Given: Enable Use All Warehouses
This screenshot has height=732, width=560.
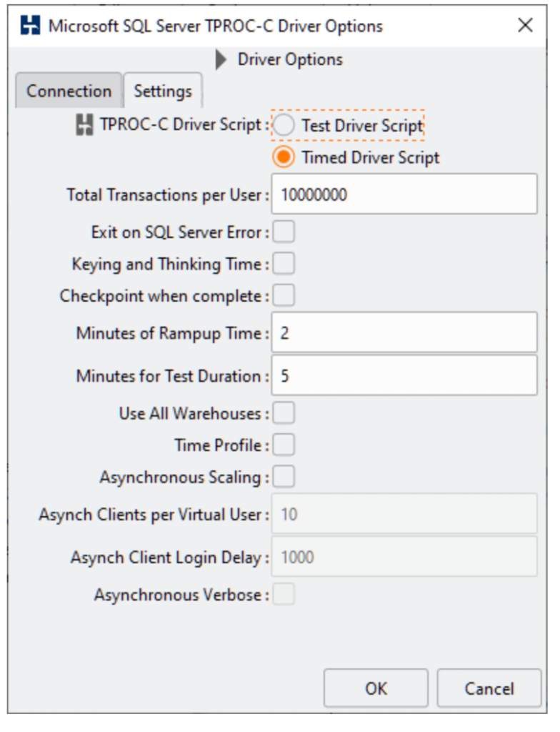Looking at the screenshot, I should coord(284,413).
